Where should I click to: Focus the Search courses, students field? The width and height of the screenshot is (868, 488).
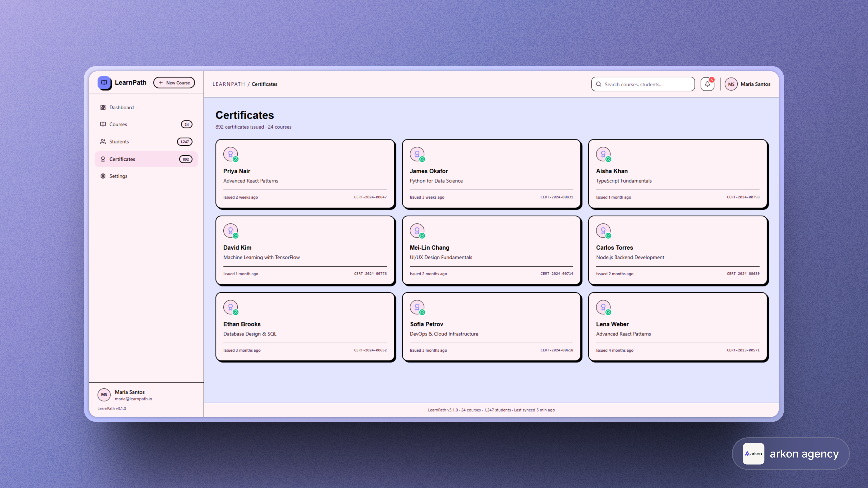coord(643,84)
